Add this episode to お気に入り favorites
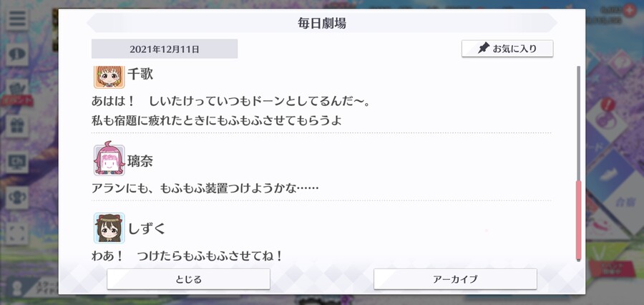 click(x=507, y=49)
